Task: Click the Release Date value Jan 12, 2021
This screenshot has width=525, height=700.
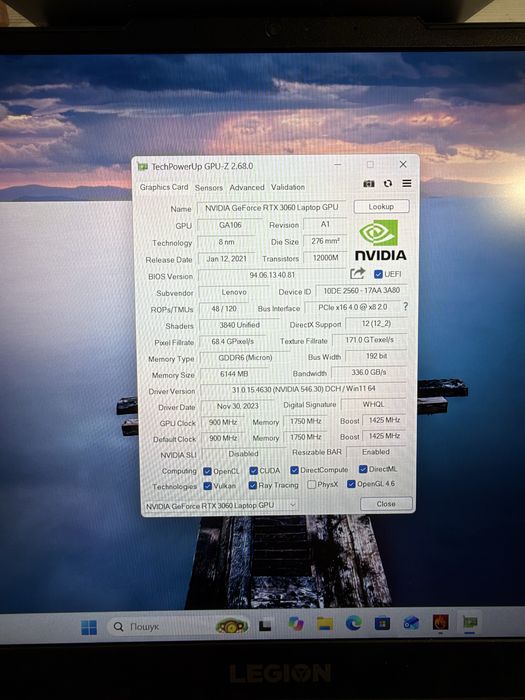Action: click(x=226, y=259)
